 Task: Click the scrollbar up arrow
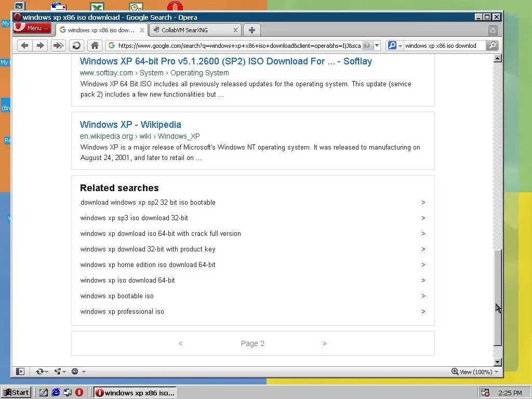pos(497,58)
